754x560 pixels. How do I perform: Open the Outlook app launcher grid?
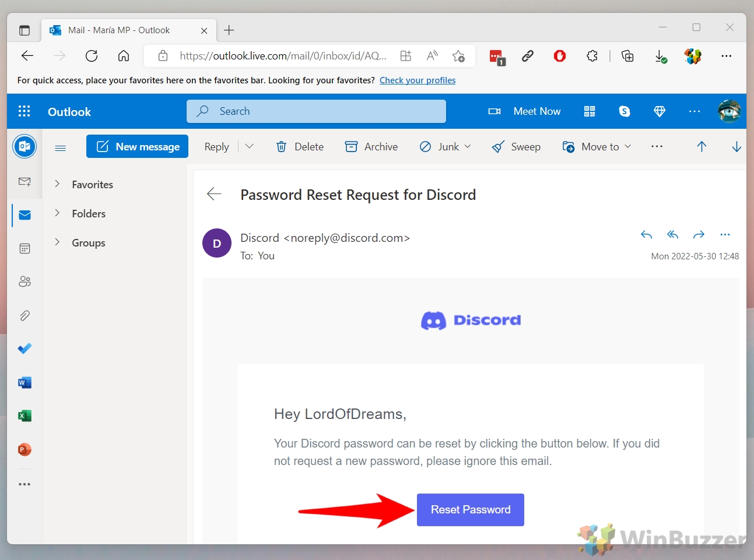pos(24,111)
